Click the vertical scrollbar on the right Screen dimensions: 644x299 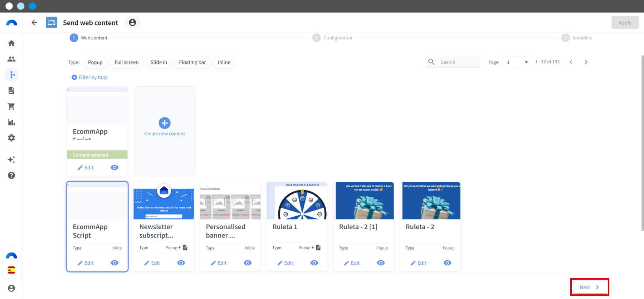pos(643,143)
